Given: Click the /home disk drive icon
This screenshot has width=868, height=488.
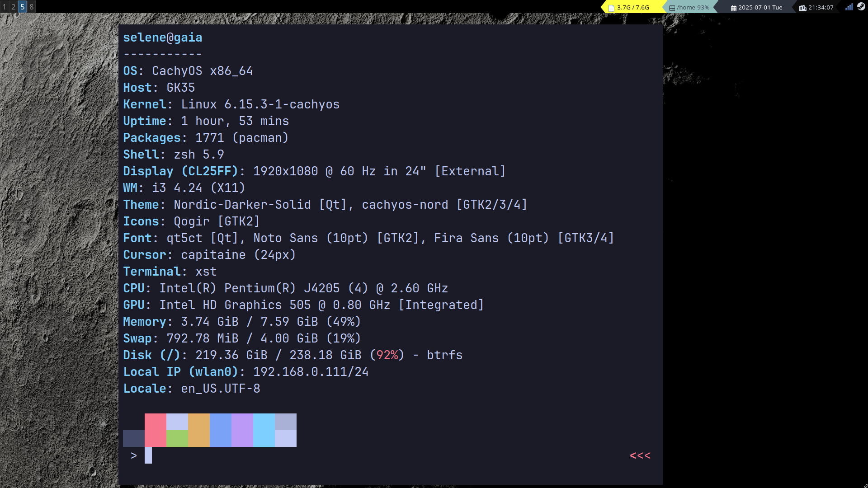Looking at the screenshot, I should point(672,8).
